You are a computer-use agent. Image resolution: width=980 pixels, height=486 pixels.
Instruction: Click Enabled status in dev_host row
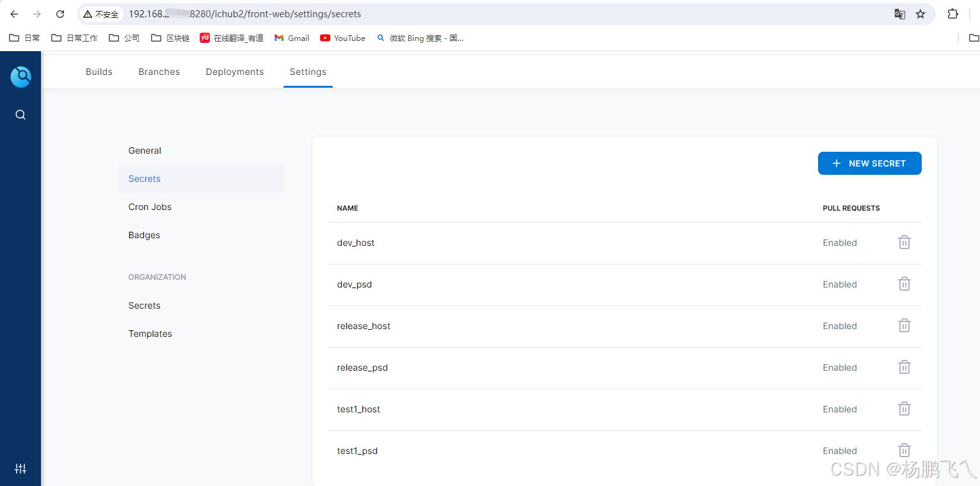click(840, 243)
